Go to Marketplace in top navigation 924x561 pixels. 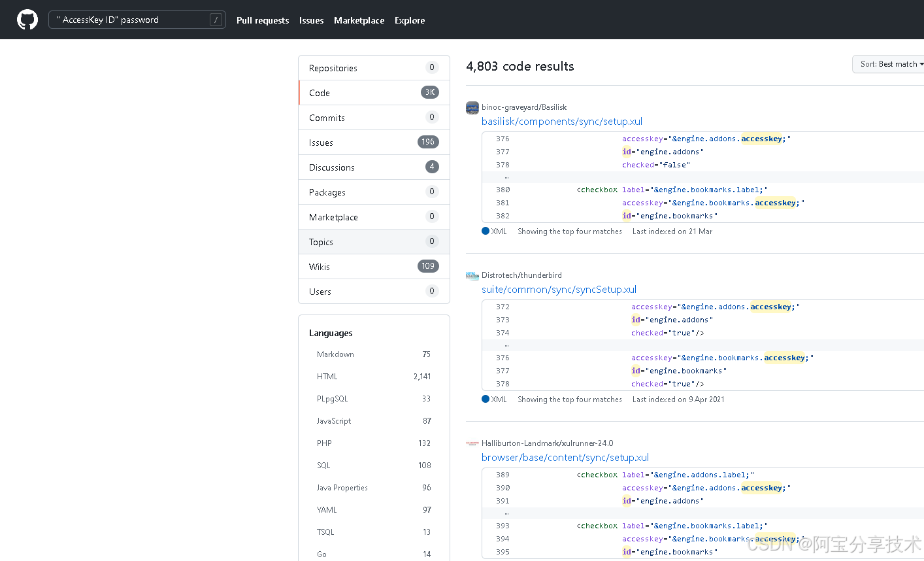point(359,20)
